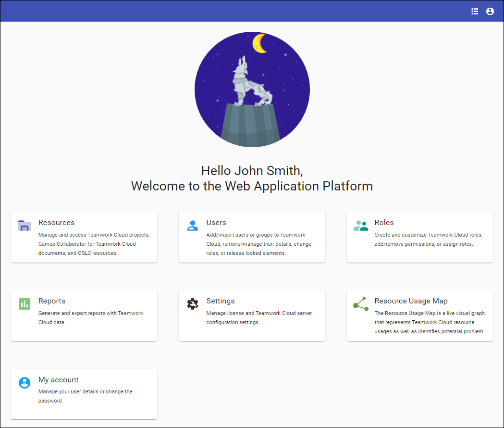
Task: Click the Roles two-people icon
Action: (x=361, y=226)
